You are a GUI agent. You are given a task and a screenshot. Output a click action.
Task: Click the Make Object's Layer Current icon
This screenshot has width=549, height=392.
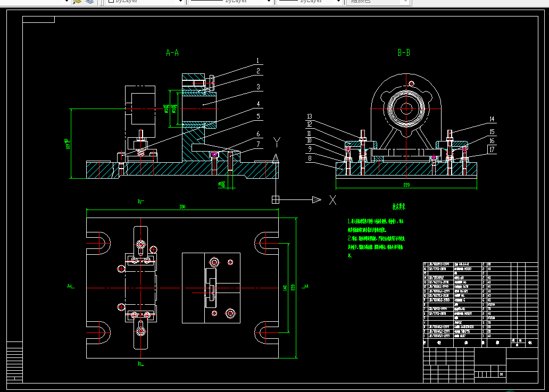(77, 2)
